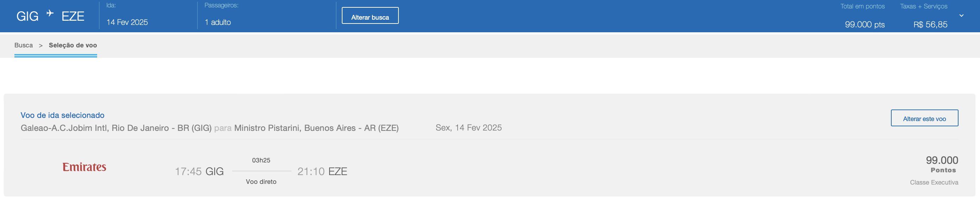Click the 14 Fev 2025 departure date field

tap(127, 22)
